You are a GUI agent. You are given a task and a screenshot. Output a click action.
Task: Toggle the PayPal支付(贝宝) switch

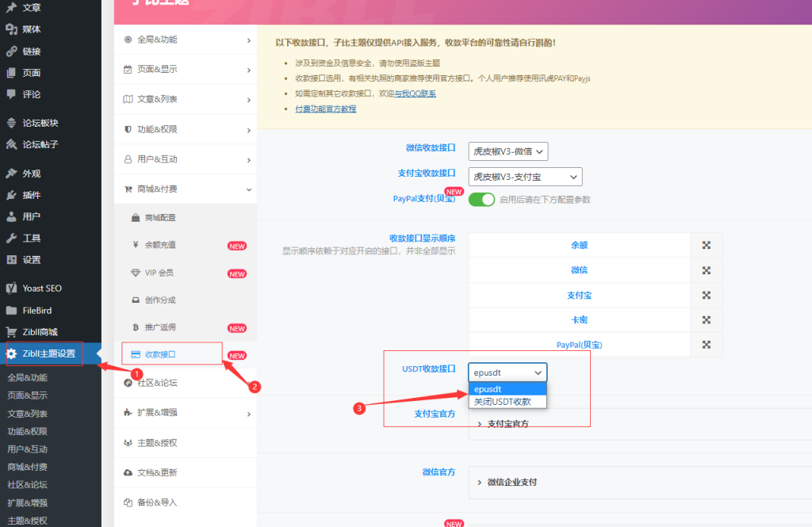[481, 199]
